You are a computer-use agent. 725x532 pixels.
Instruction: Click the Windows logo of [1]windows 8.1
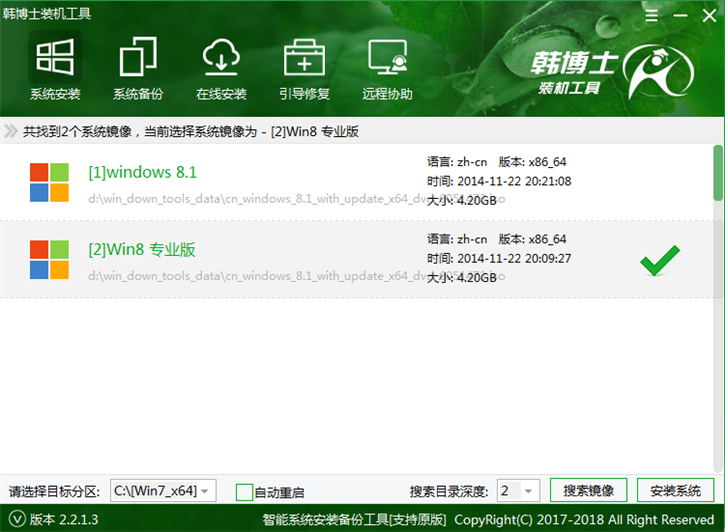point(48,181)
